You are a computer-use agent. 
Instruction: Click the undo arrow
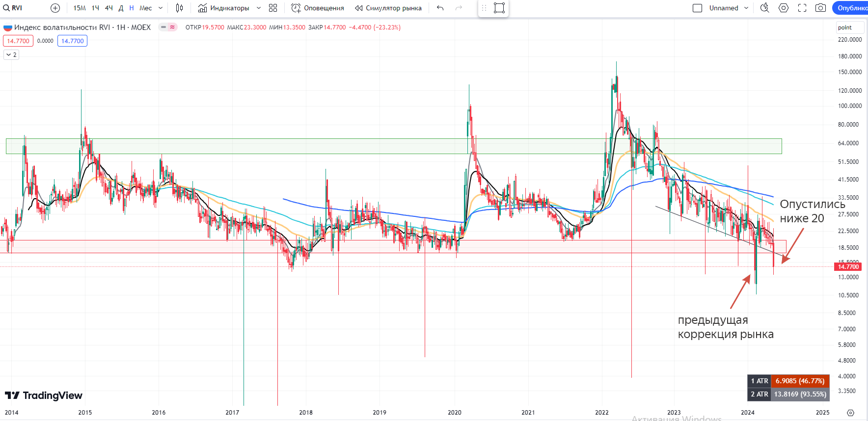point(440,8)
